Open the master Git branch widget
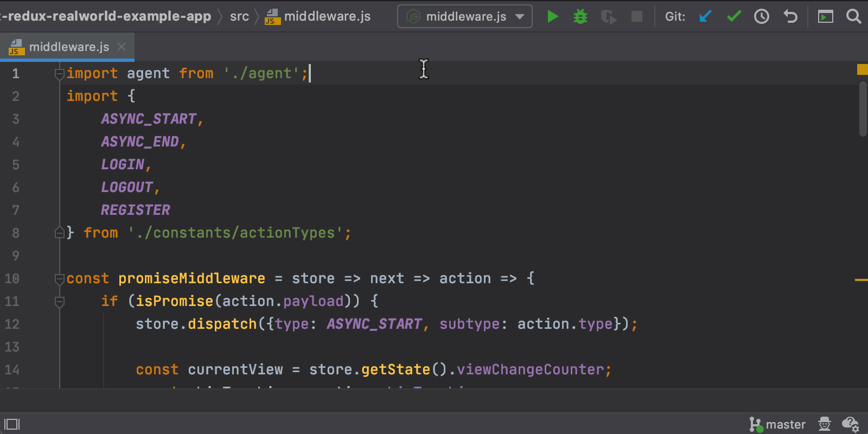 click(778, 424)
